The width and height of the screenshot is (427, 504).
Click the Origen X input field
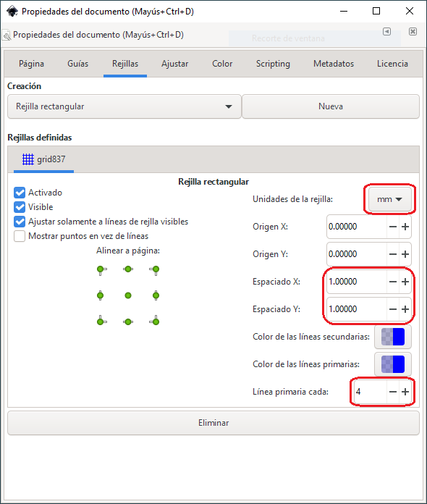point(357,227)
